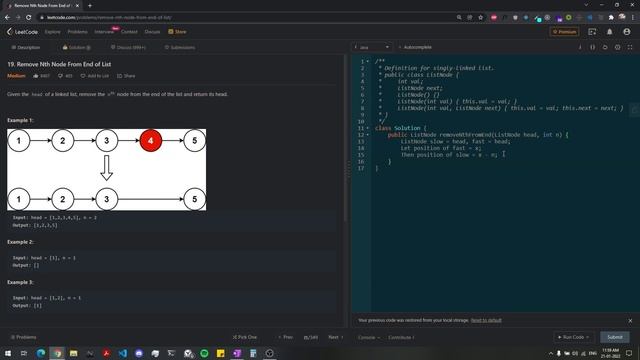
Task: Click the clock in the system tray
Action: click(610, 353)
